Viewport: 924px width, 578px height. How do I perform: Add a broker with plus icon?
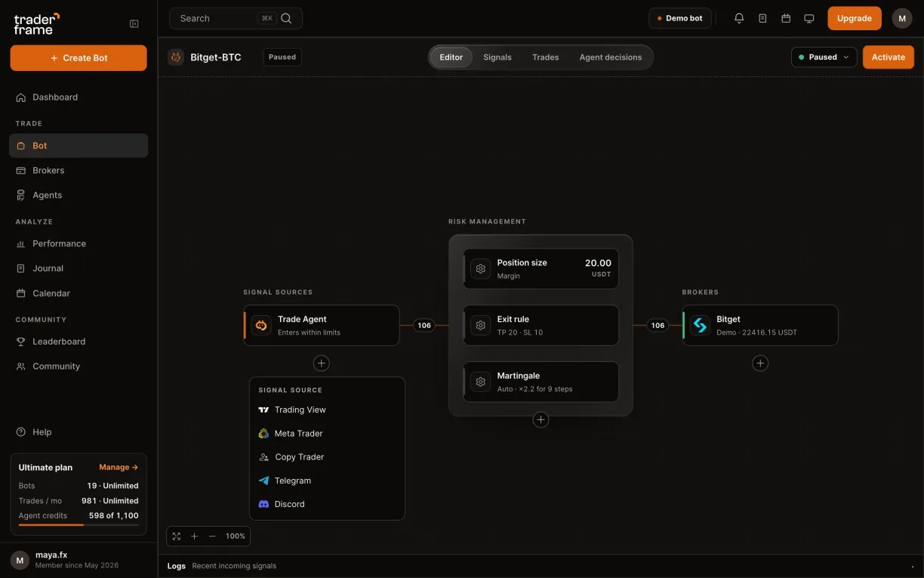click(x=760, y=363)
